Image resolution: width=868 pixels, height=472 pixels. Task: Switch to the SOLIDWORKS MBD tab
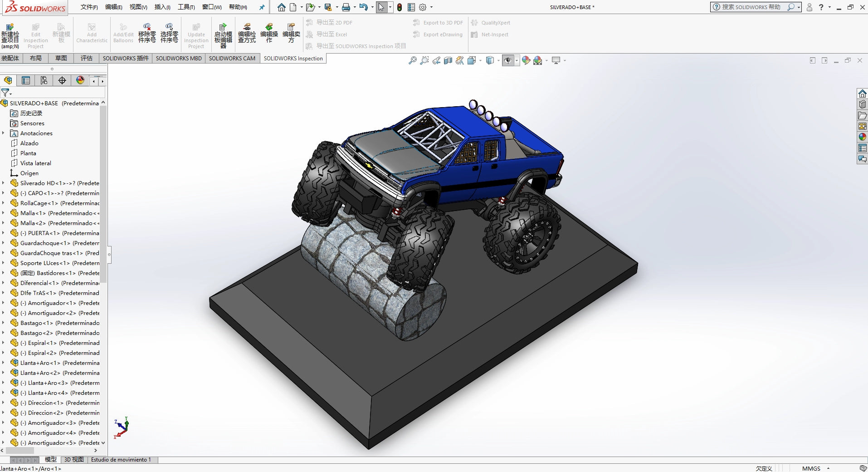(179, 58)
